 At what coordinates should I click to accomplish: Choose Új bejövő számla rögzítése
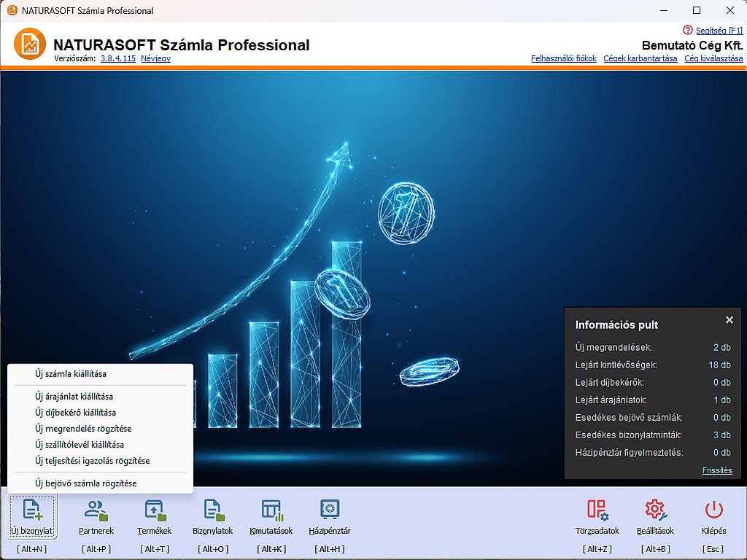click(x=85, y=483)
